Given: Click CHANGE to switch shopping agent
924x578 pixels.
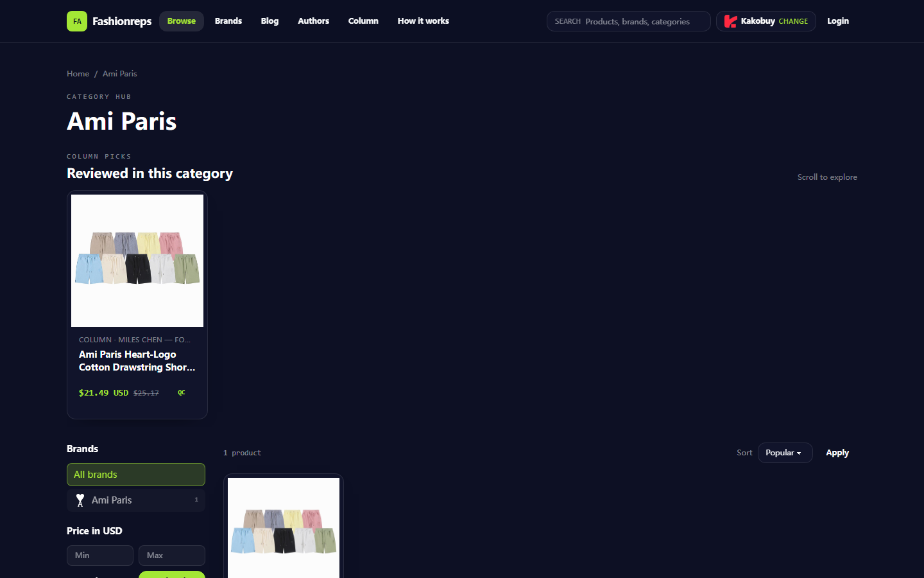Looking at the screenshot, I should (x=793, y=21).
